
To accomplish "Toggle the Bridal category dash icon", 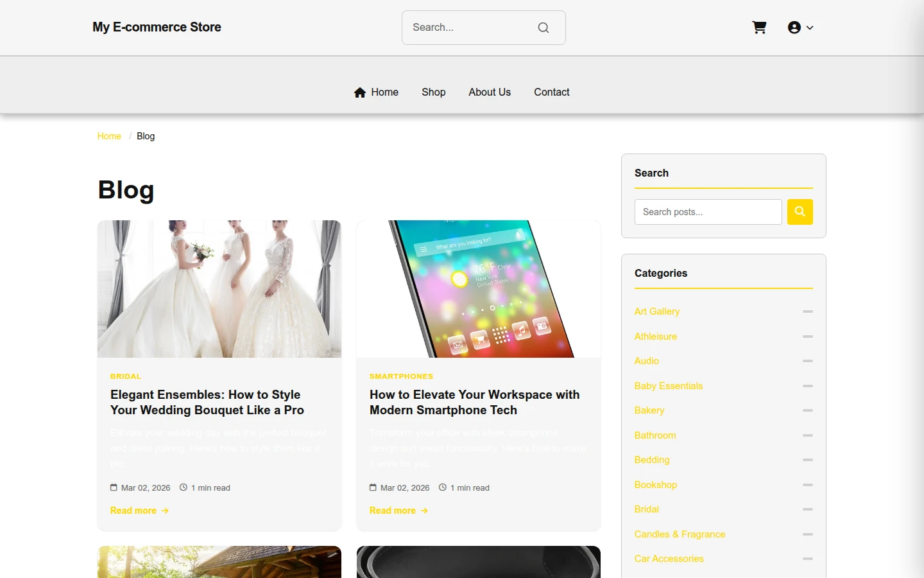I will (x=808, y=509).
